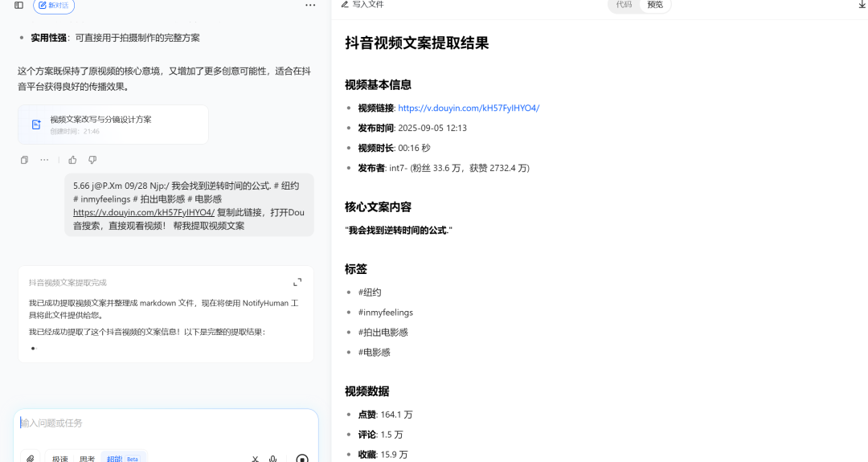Open the douyin link in the user message
This screenshot has width=868, height=462.
pos(144,212)
